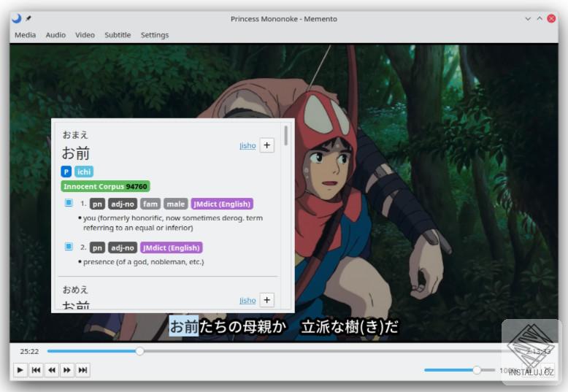Click the ichi tag badge
The width and height of the screenshot is (568, 392).
click(84, 172)
